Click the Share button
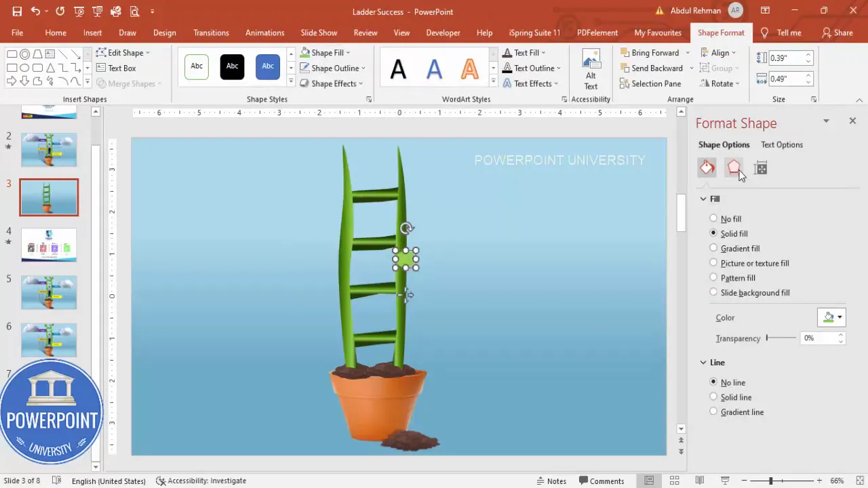The width and height of the screenshot is (868, 488). [x=837, y=33]
